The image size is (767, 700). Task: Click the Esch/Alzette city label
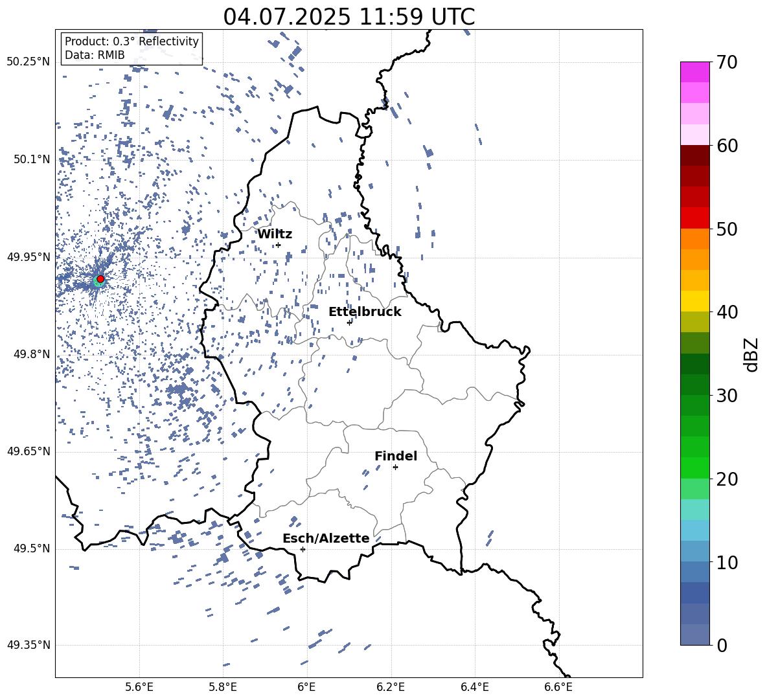point(326,538)
